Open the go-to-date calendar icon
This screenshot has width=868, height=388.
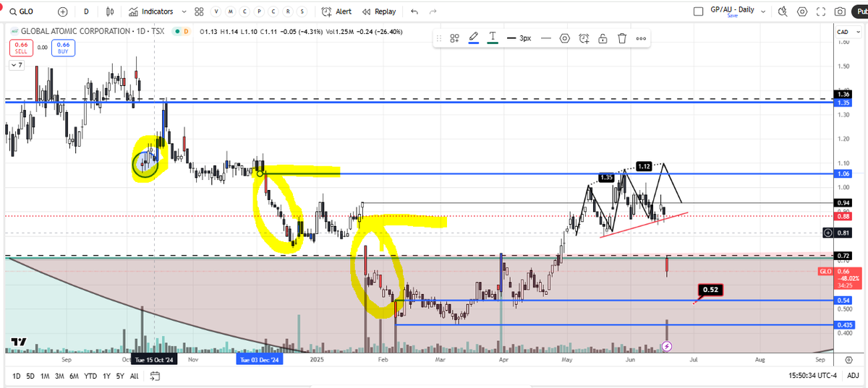pos(155,376)
